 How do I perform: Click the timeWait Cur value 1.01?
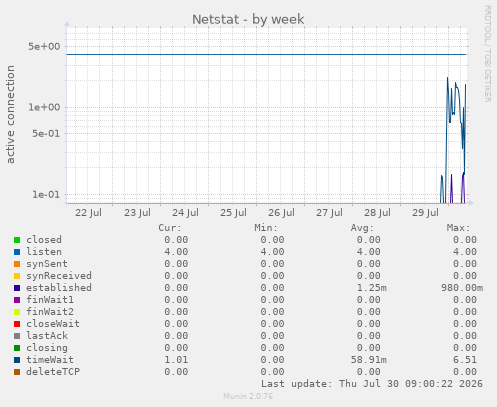[176, 360]
